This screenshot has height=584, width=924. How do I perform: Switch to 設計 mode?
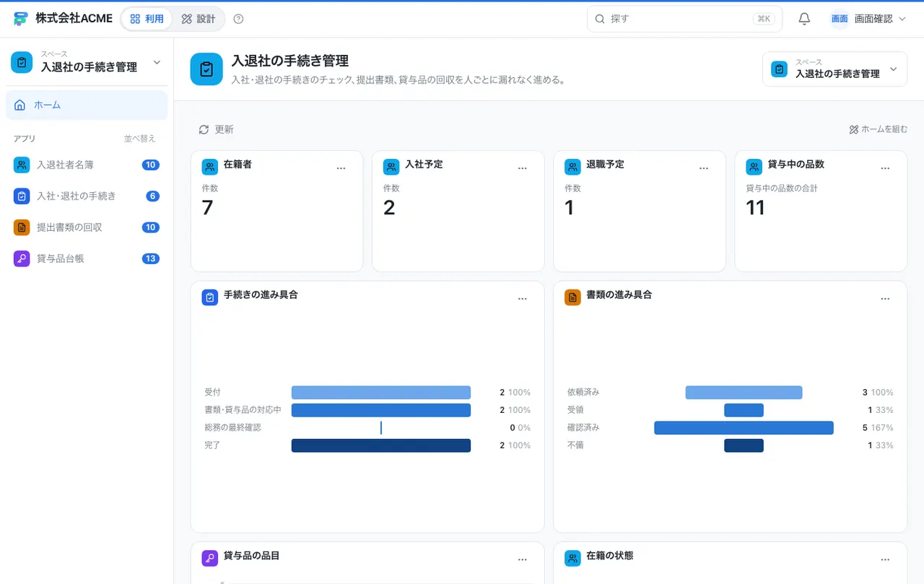coord(199,19)
